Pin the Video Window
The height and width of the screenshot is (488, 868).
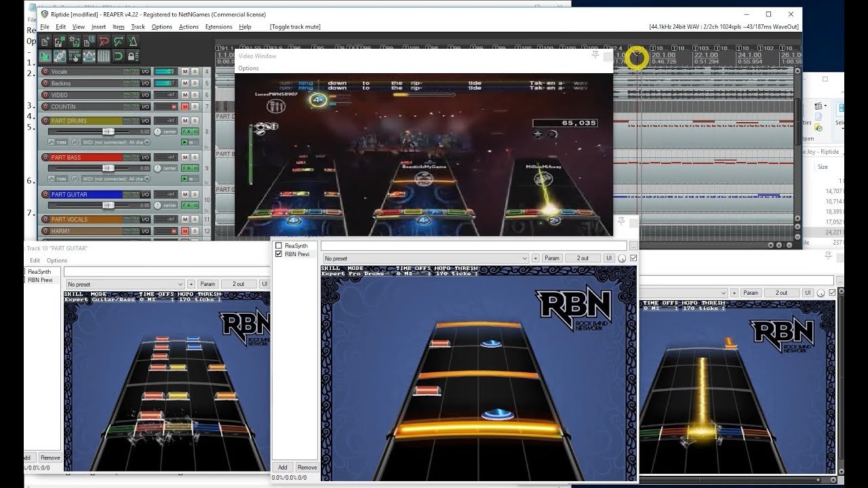595,54
